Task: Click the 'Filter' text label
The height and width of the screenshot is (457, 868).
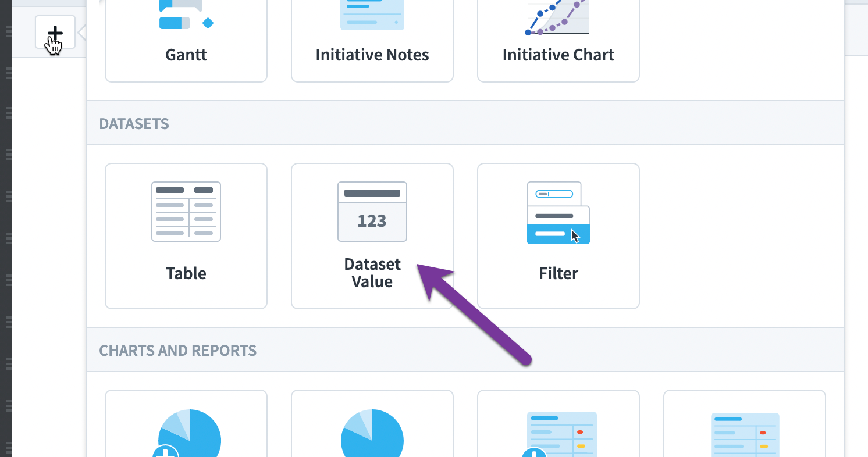Action: (x=558, y=273)
